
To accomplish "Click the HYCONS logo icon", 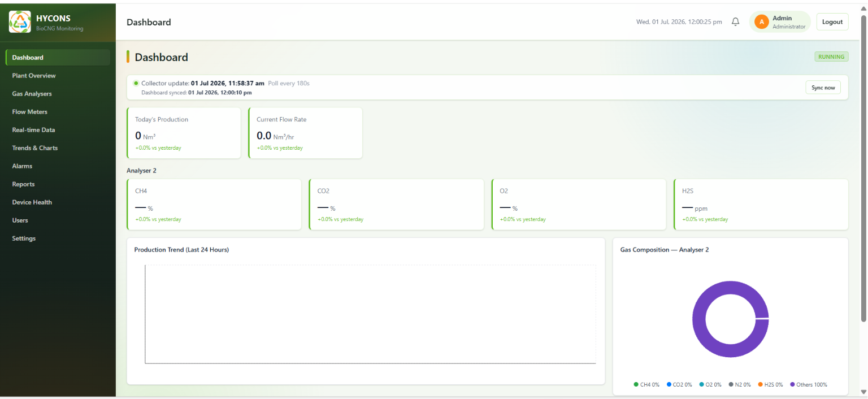I will point(20,22).
